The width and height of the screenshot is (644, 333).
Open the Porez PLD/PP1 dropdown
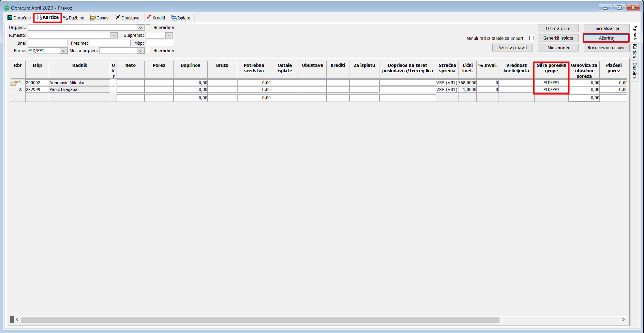[x=63, y=51]
